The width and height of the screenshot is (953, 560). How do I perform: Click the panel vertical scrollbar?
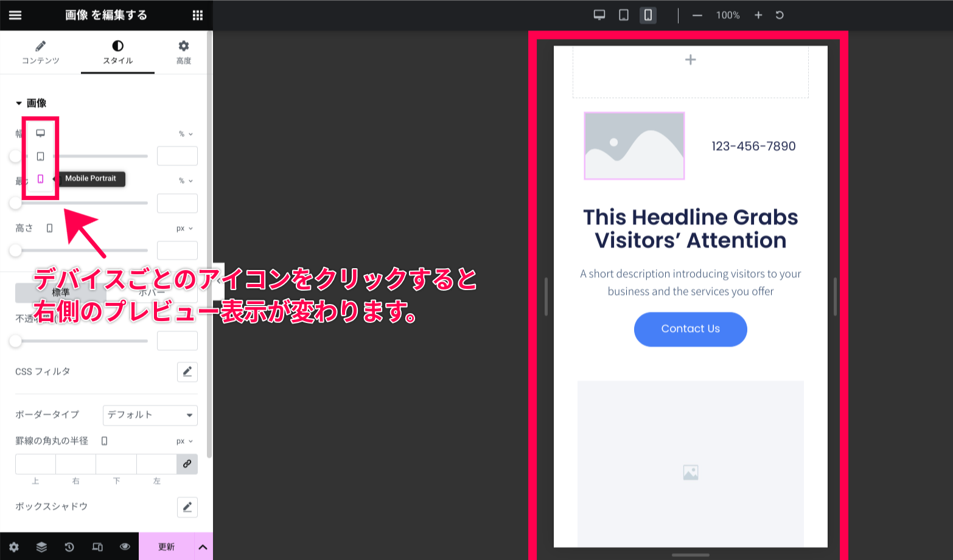click(x=209, y=243)
